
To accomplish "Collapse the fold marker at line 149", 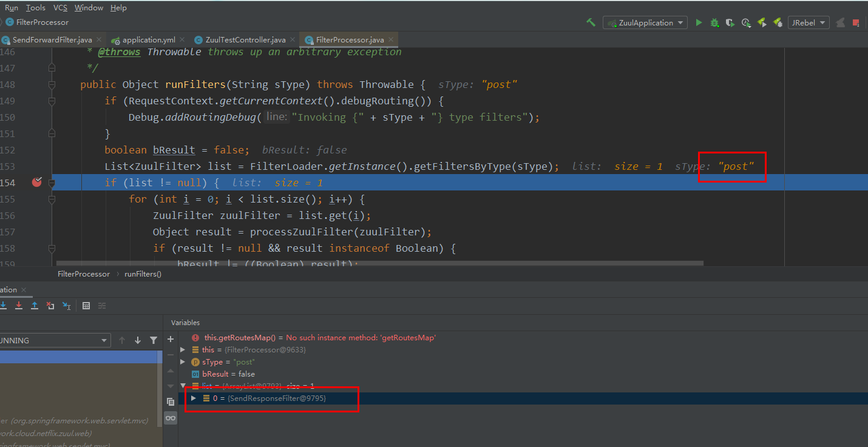I will tap(52, 101).
